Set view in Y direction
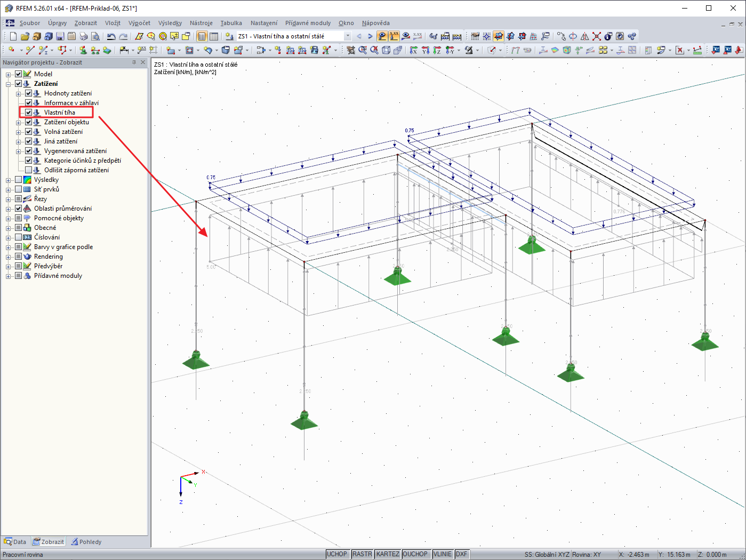 [x=426, y=50]
